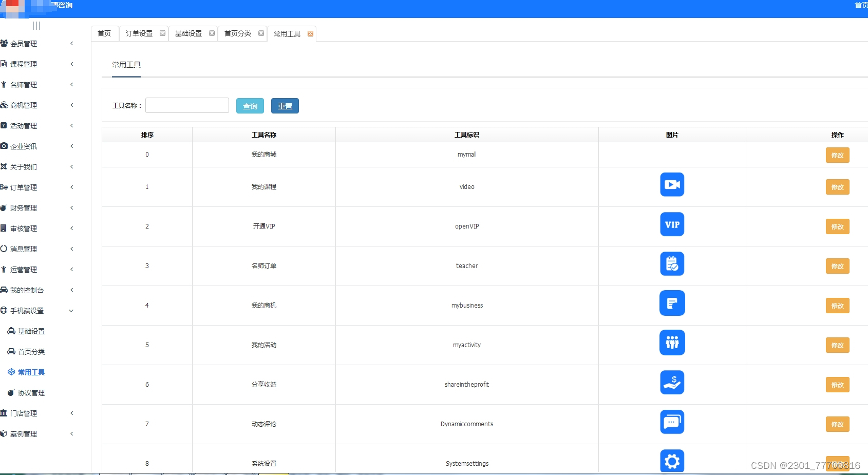Expand the 课程管理 menu chevron
This screenshot has width=868, height=475.
pos(72,64)
